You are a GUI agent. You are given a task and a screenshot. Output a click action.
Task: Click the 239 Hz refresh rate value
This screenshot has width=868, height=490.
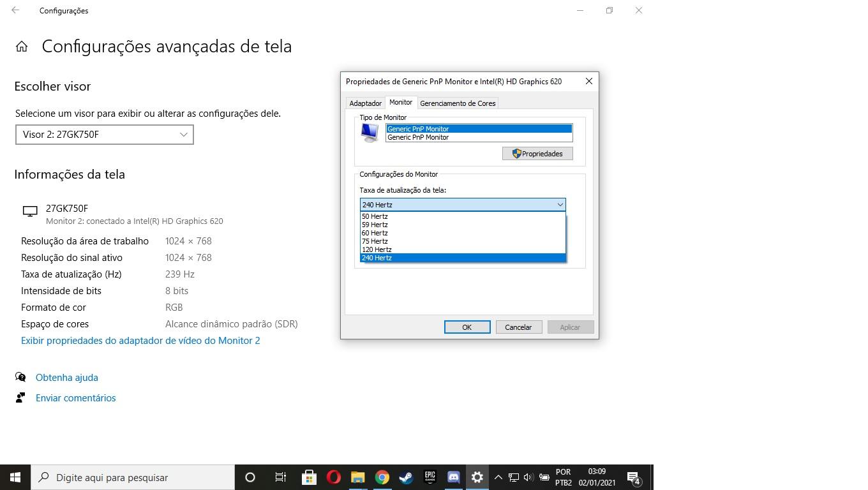pyautogui.click(x=180, y=274)
